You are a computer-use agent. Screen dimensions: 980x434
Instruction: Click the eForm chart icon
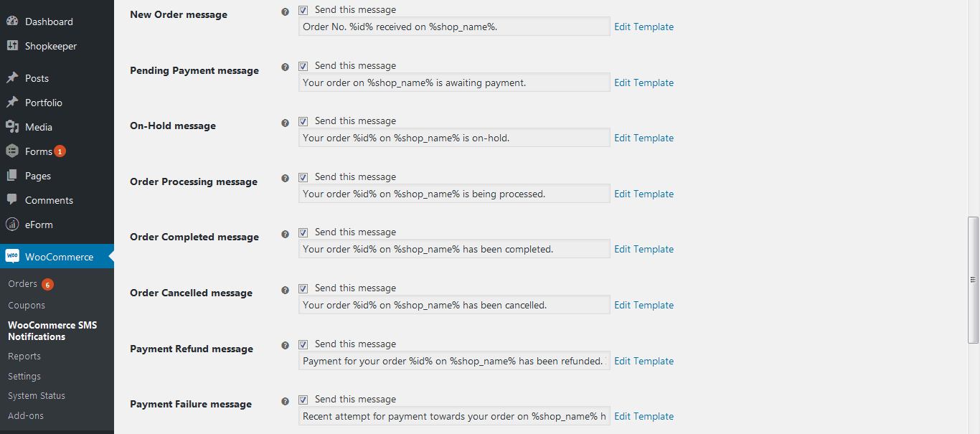(x=12, y=225)
